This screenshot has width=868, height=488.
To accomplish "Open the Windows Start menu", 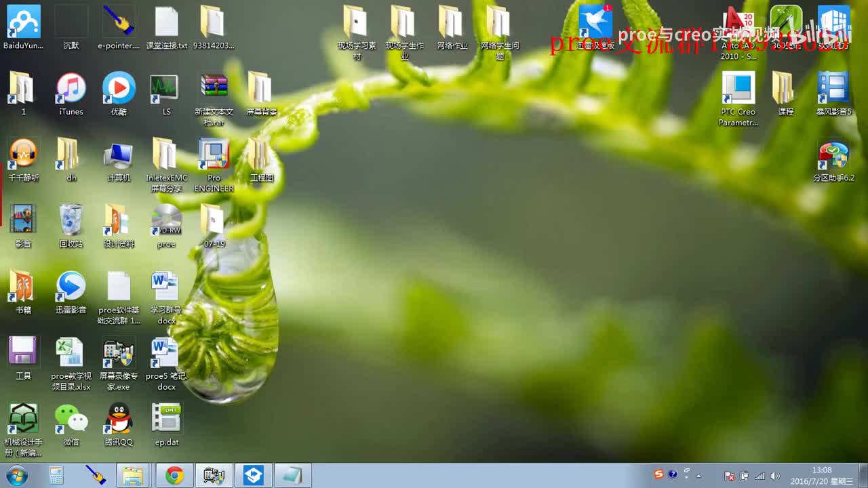I will pyautogui.click(x=16, y=476).
